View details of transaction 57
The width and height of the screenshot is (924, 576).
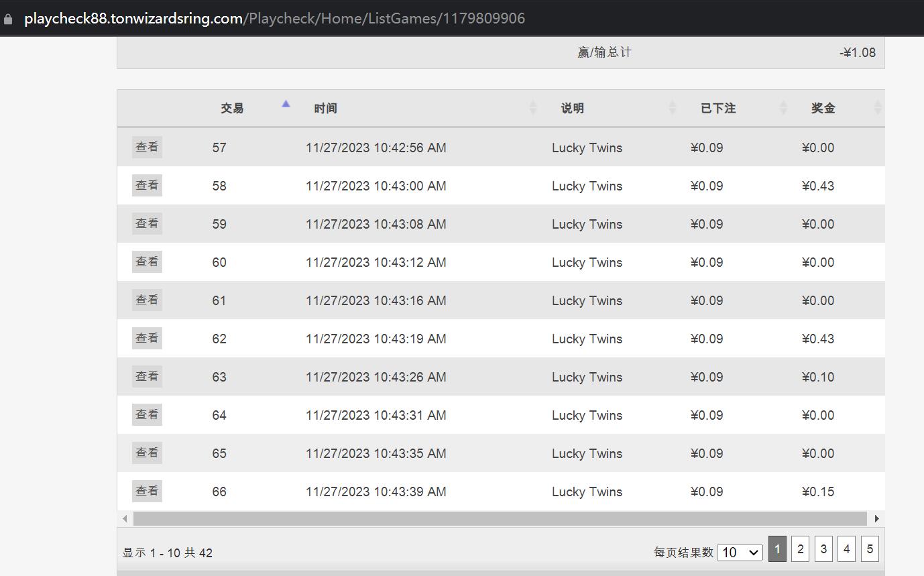[147, 147]
